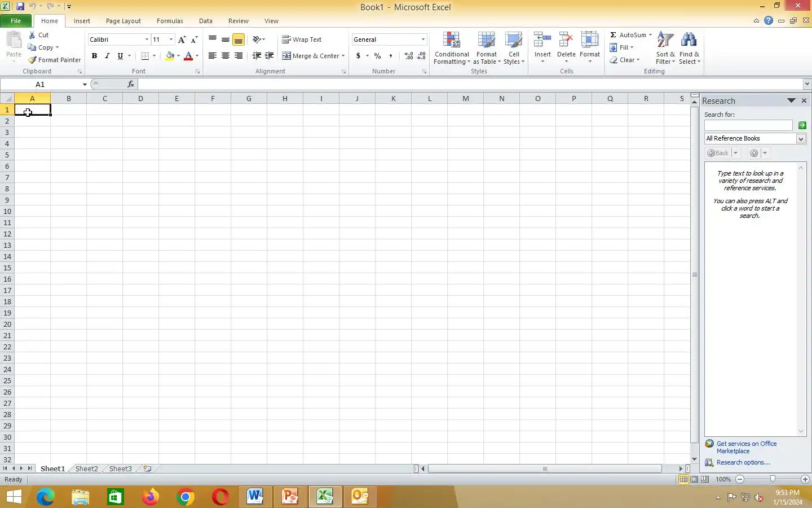Open Research pane options arrow
Image resolution: width=812 pixels, height=508 pixels.
791,100
